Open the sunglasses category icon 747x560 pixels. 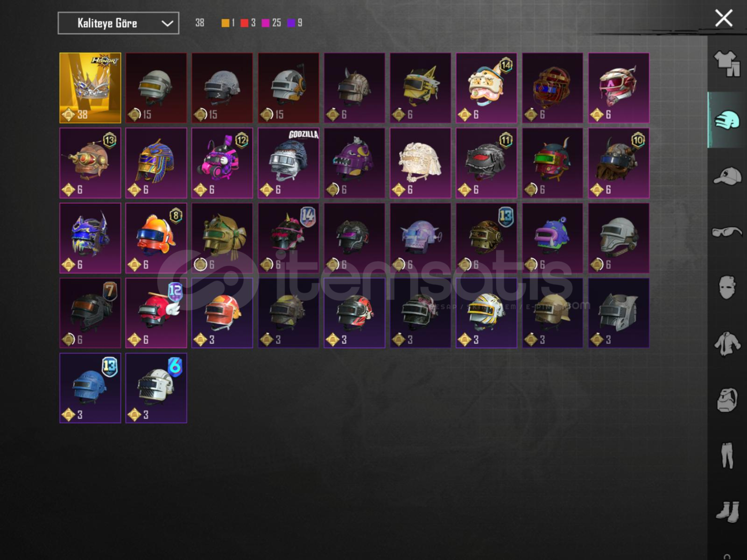point(727,231)
